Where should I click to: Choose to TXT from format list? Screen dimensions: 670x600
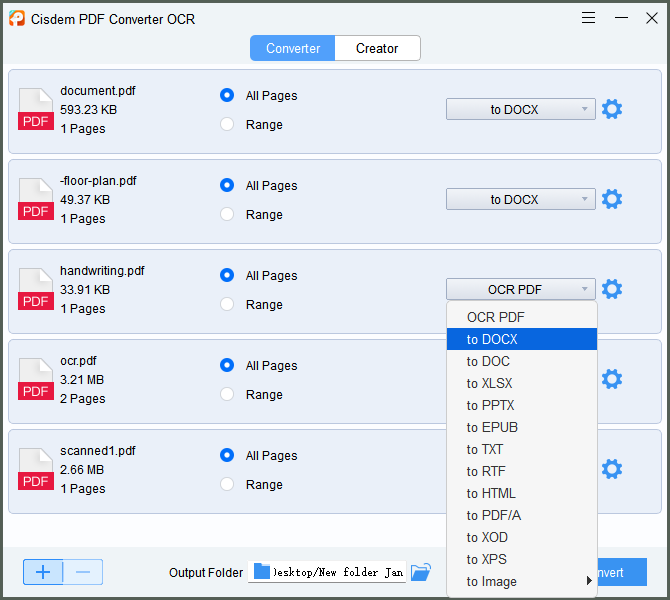click(x=522, y=449)
